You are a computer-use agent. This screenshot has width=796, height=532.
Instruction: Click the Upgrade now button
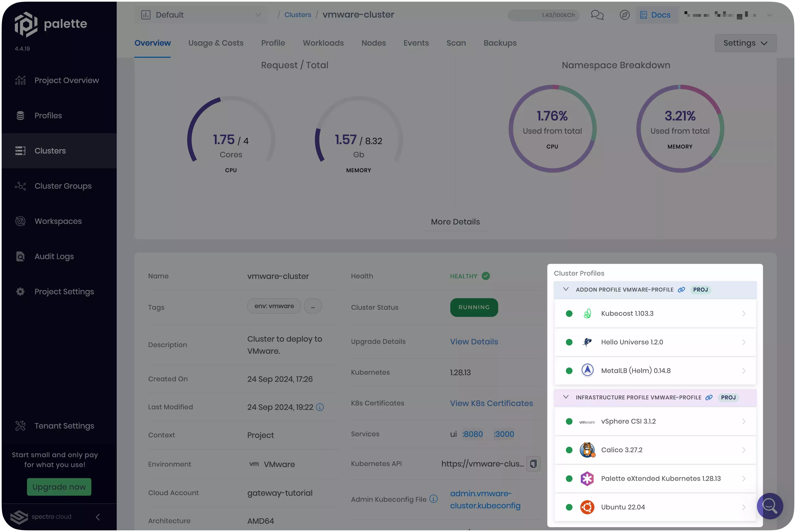tap(59, 487)
